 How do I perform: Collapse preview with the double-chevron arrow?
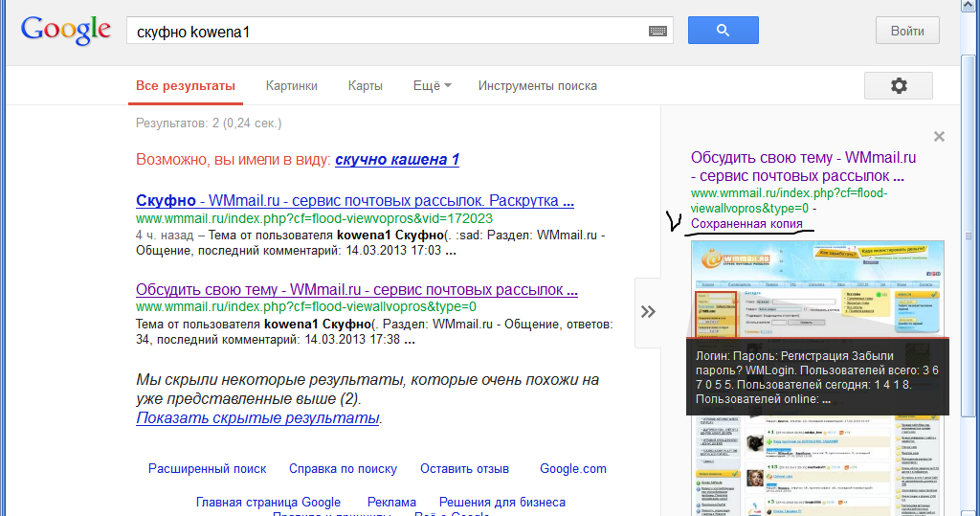pos(648,311)
